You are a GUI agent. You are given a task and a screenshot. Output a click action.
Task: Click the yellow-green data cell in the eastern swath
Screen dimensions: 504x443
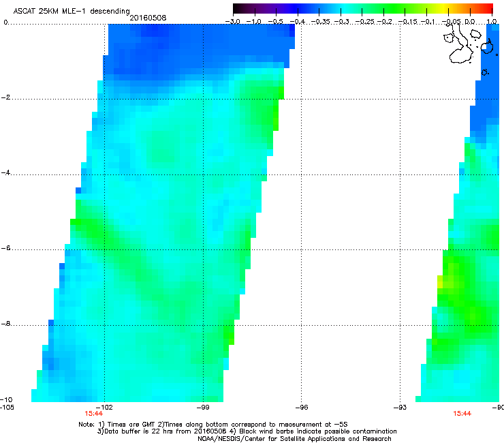[x=440, y=282]
